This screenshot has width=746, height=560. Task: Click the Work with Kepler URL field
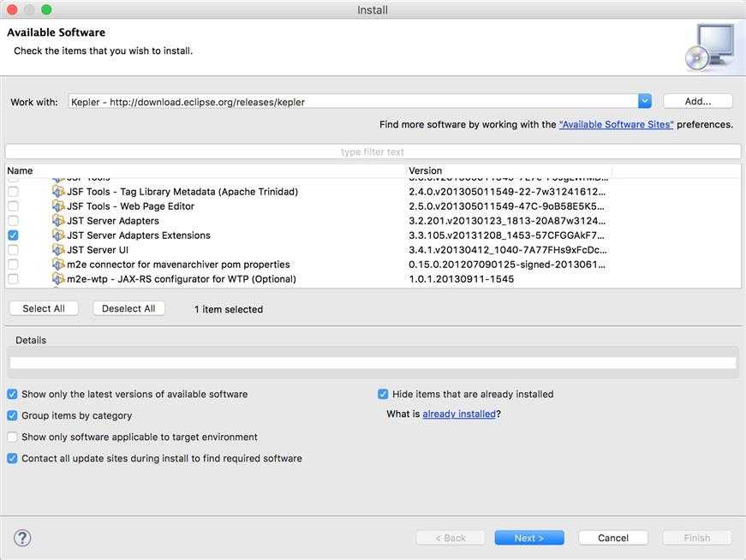click(353, 102)
